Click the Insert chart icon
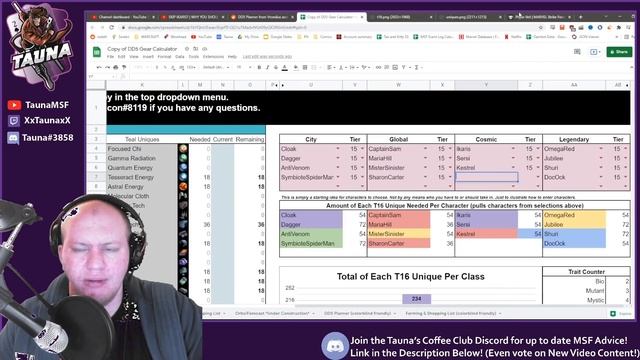Screen dimensions: 640x360 click(x=395, y=67)
